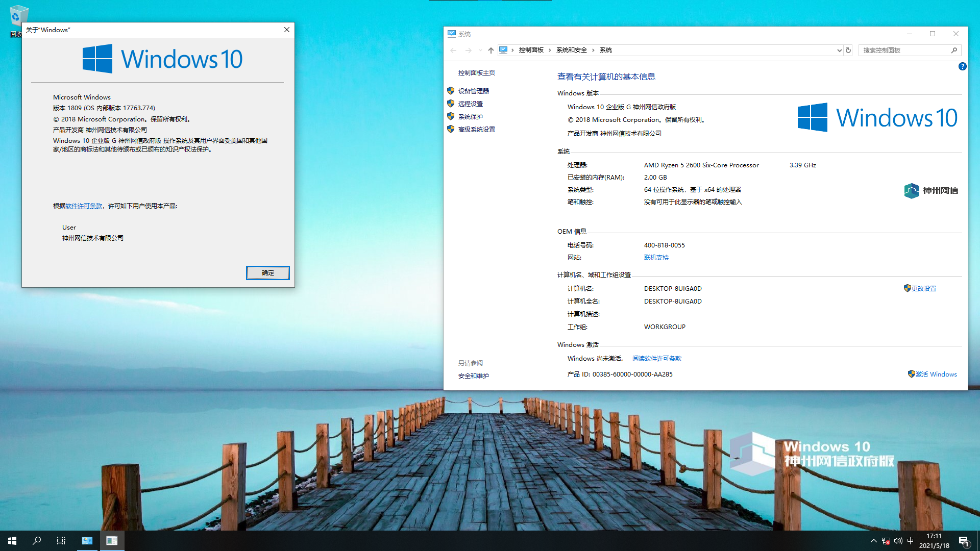Click OK in About Windows dialog
This screenshot has height=551, width=980.
tap(267, 273)
